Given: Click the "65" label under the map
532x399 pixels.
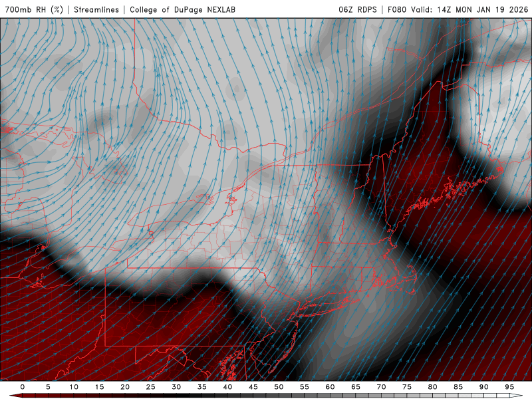Looking at the screenshot, I should coord(356,387).
